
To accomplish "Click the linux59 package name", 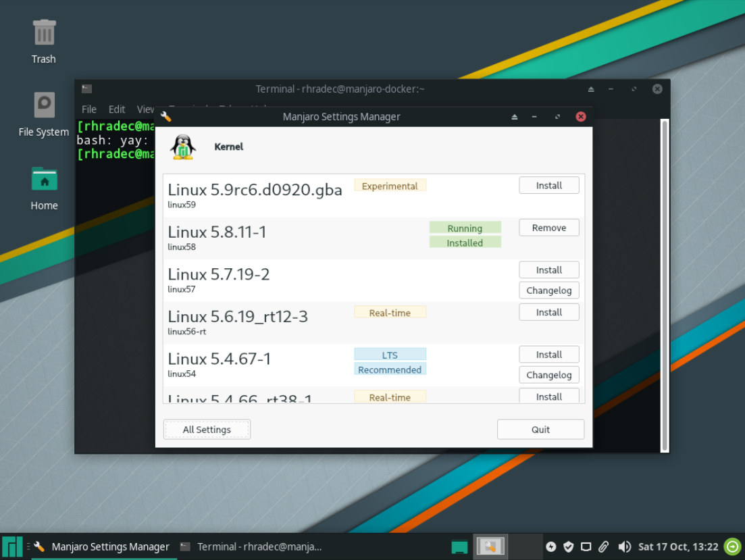I will click(x=182, y=205).
